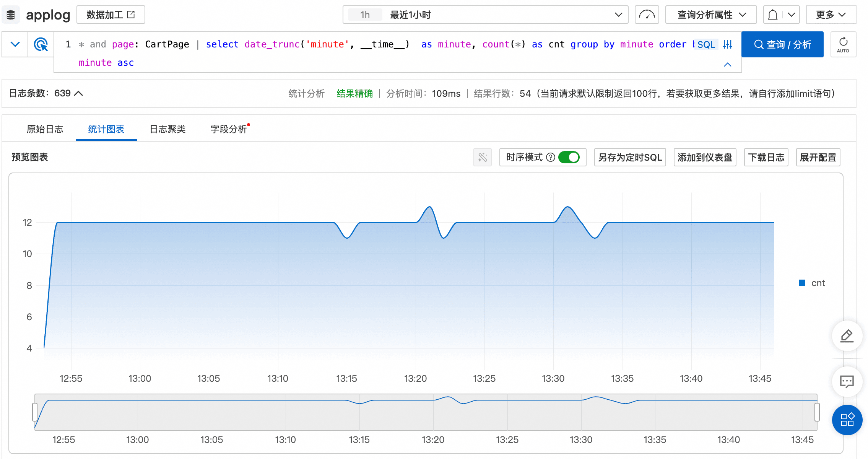The height and width of the screenshot is (459, 868).
Task: Toggle SQL mode badge in query box
Action: [x=706, y=44]
